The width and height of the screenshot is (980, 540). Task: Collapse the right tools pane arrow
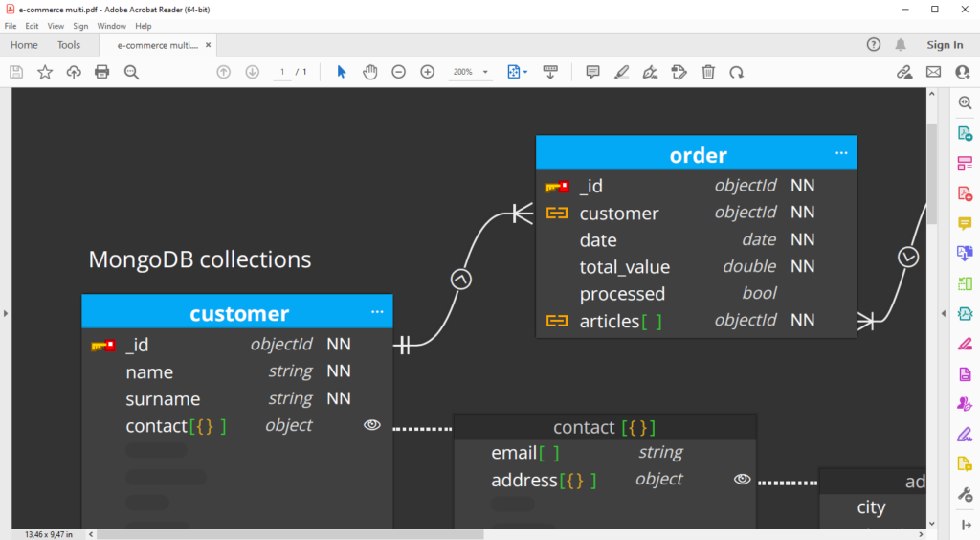tap(944, 313)
